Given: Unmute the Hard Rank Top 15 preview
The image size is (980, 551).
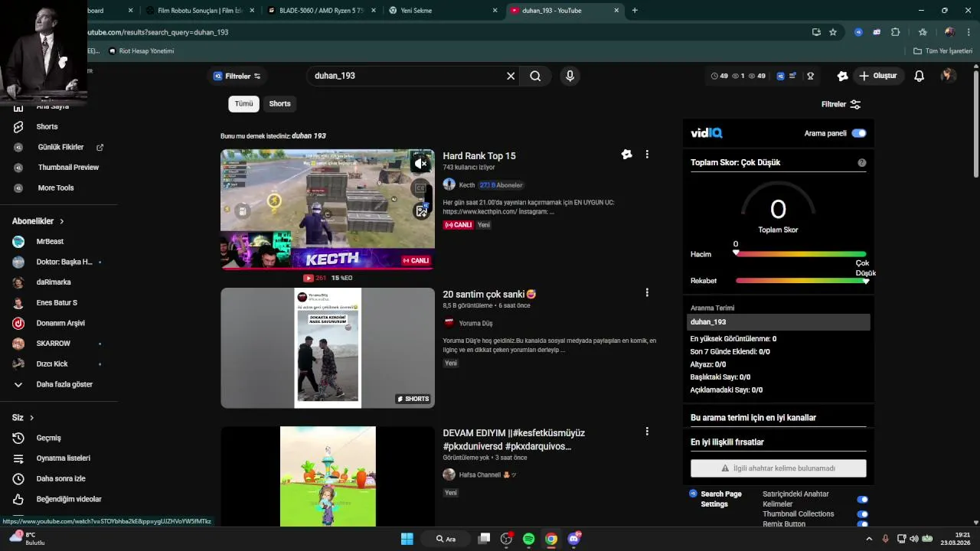Looking at the screenshot, I should pos(420,163).
